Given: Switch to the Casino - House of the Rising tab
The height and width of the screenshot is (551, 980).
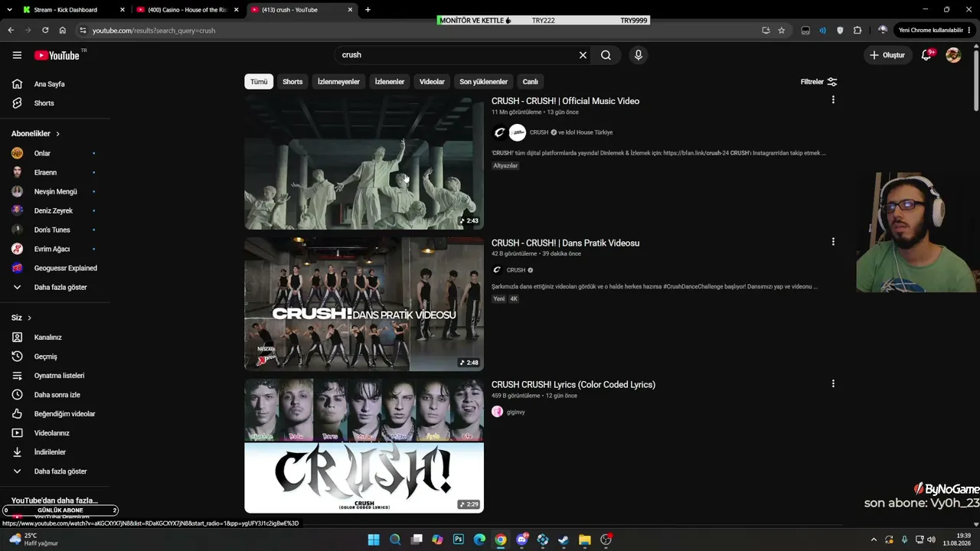Looking at the screenshot, I should click(187, 10).
